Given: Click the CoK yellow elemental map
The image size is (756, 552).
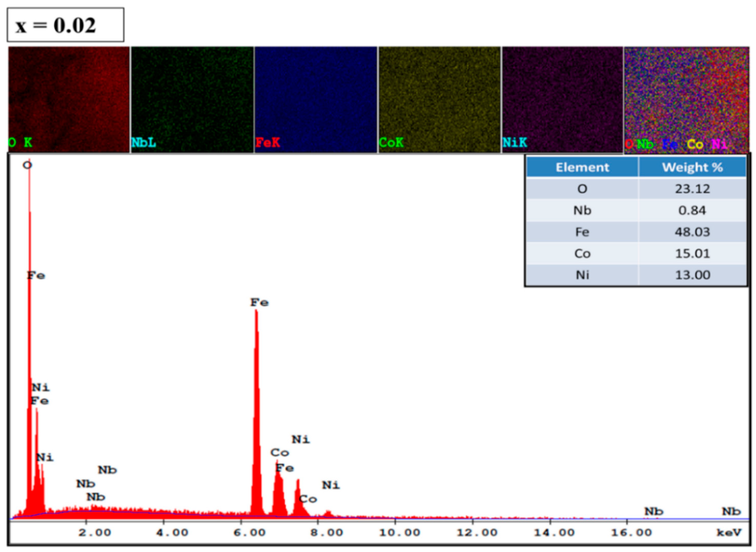Looking at the screenshot, I should (439, 99).
